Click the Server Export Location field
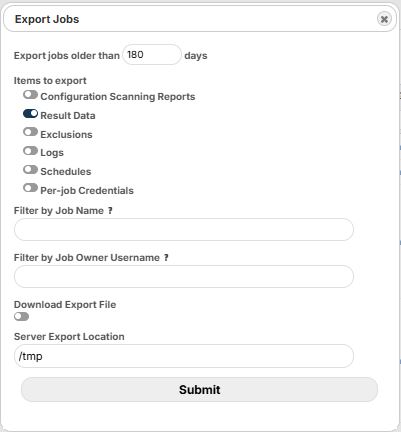The height and width of the screenshot is (432, 401). coord(184,356)
